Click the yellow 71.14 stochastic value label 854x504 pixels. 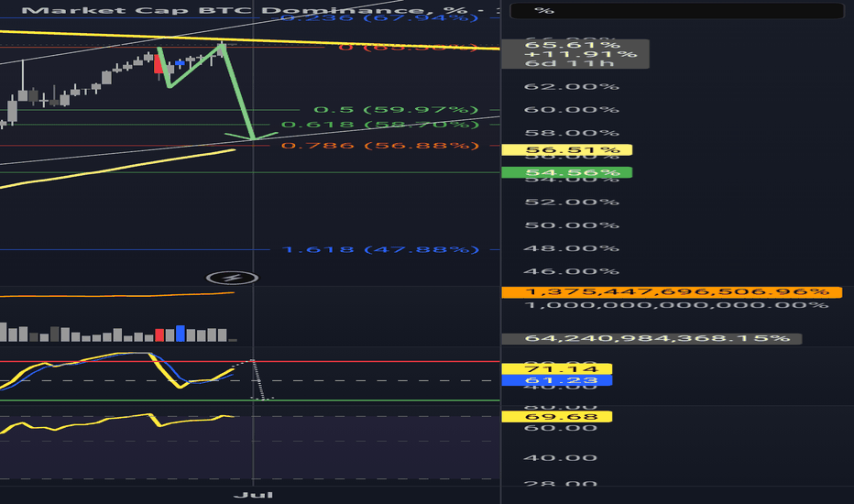click(x=556, y=369)
